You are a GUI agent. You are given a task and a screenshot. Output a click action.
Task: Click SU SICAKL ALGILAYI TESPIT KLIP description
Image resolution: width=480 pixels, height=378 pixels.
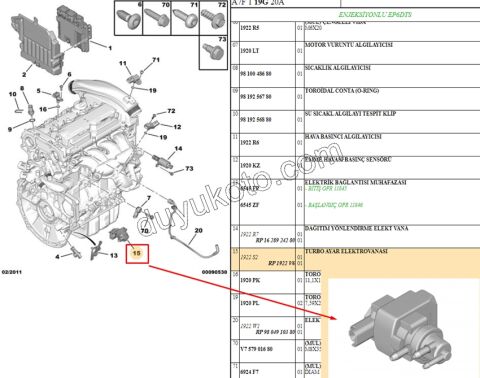pos(350,114)
